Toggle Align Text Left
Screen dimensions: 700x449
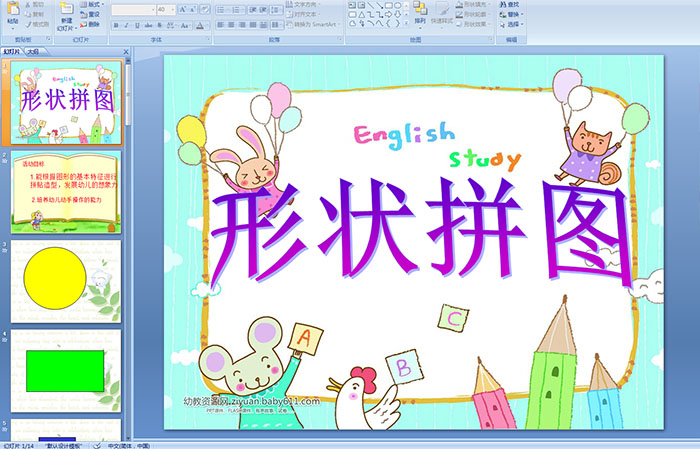click(x=221, y=25)
